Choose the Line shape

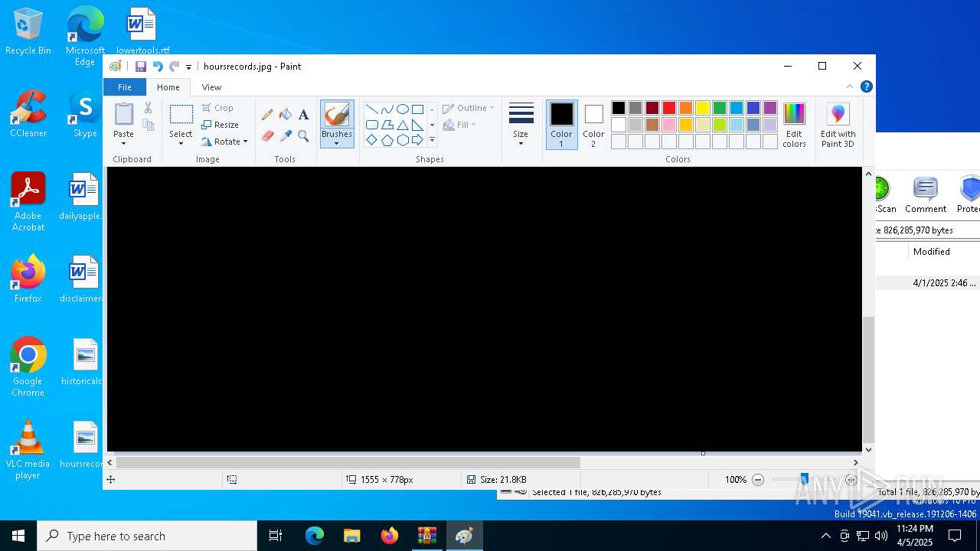point(371,109)
